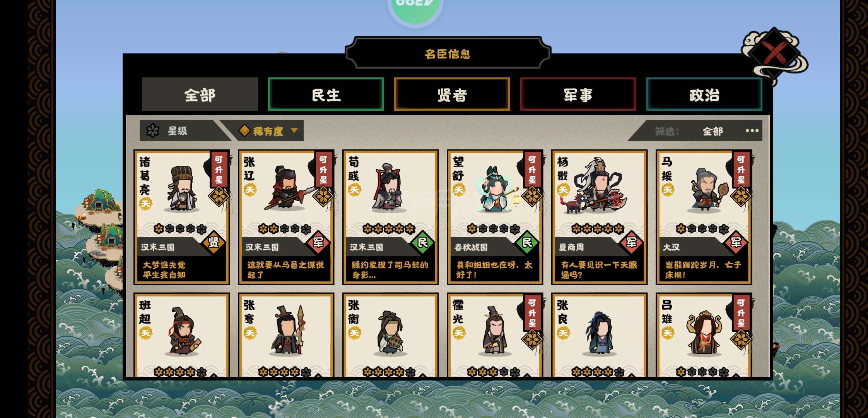Open the 班超 character card
Image resolution: width=868 pixels, height=418 pixels.
tap(181, 335)
